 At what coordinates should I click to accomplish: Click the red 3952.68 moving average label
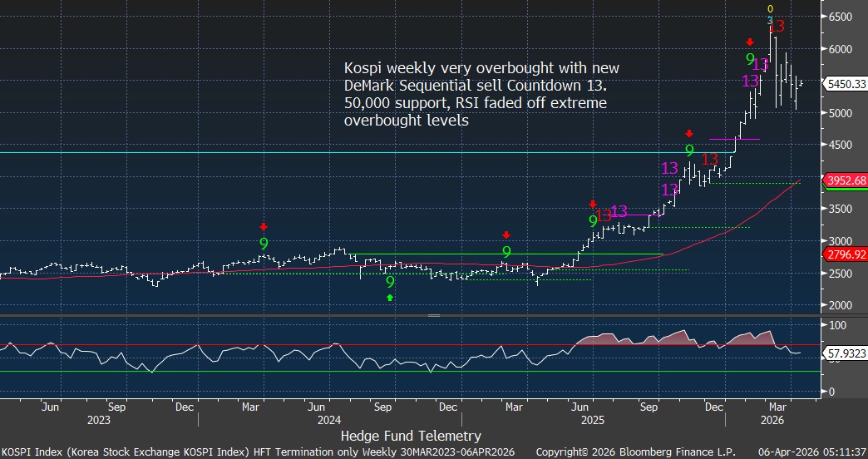(x=845, y=180)
